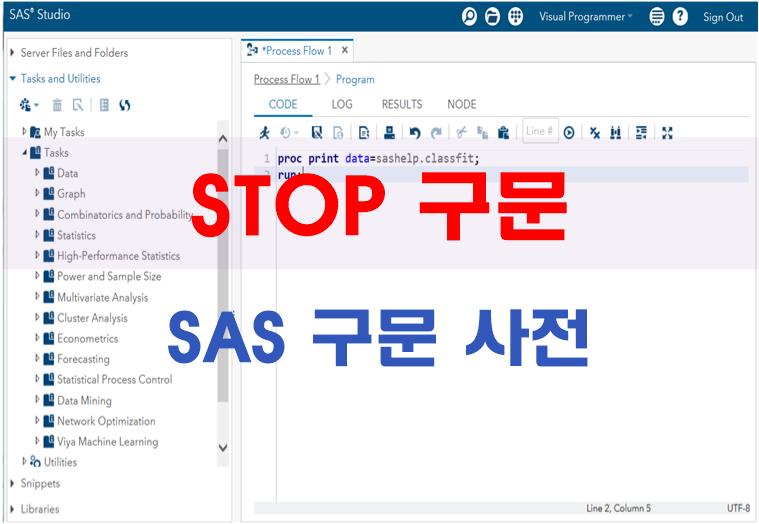Click the Save program icon
759x524 pixels.
tap(317, 132)
